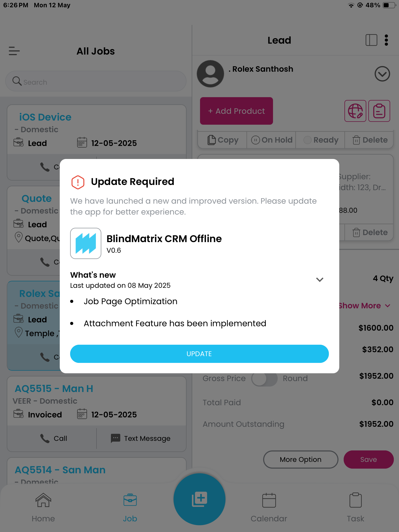Open the three-dot options menu

[386, 40]
